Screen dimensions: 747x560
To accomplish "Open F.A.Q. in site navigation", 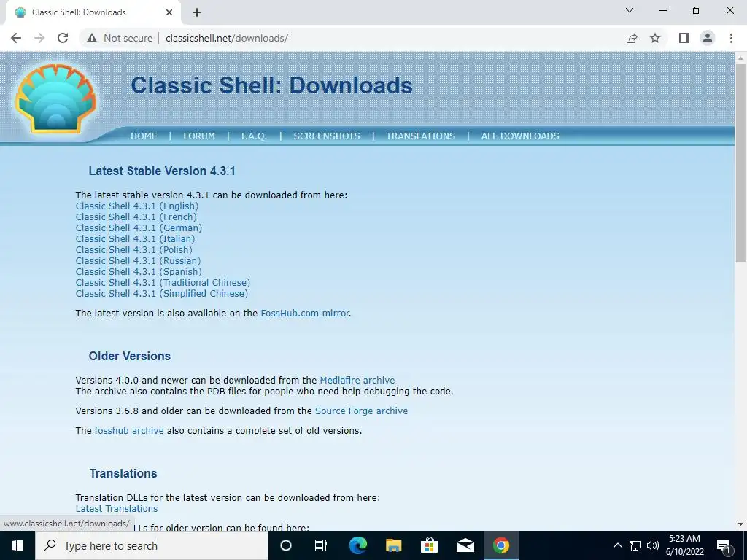I will pos(254,136).
